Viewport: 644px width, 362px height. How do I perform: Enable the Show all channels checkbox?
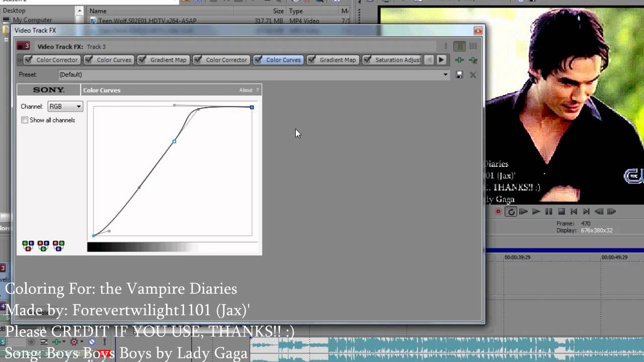point(25,120)
